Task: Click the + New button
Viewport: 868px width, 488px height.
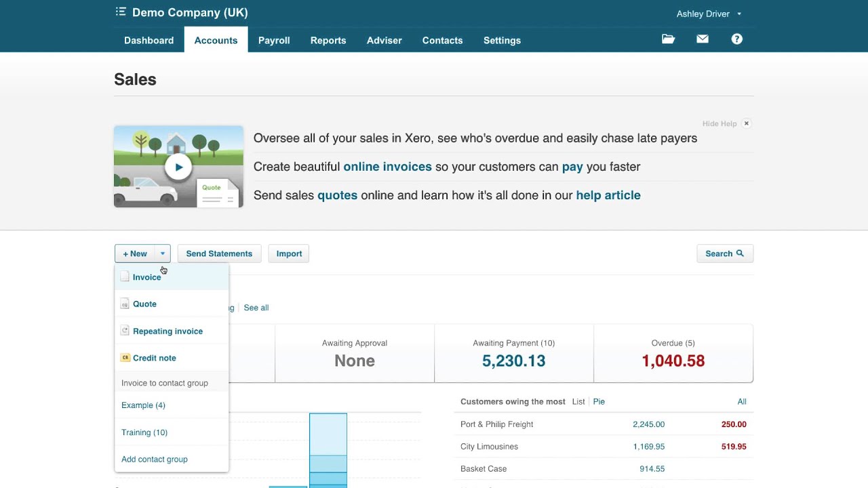Action: (135, 253)
